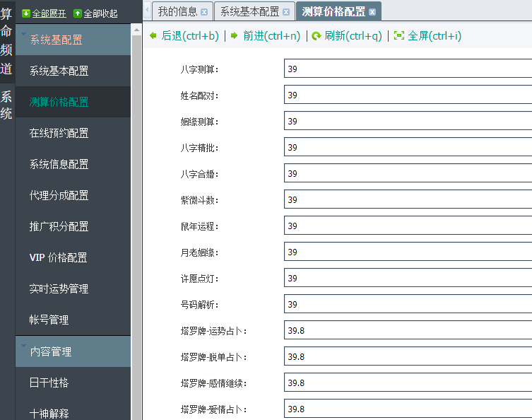Open 测算价格配置 in the sidebar
This screenshot has width=532, height=420.
pos(73,102)
